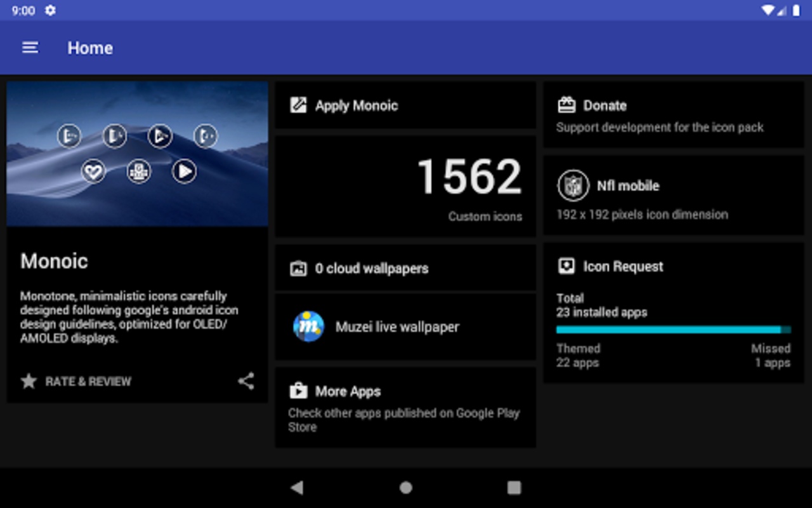812x508 pixels.
Task: Tap the Android recent apps square button
Action: (x=514, y=487)
